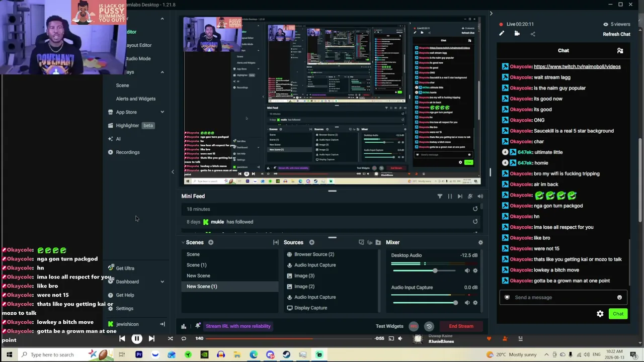Filter events in the Mini Feed
Viewport: 644px width, 362px height.
[x=440, y=196]
